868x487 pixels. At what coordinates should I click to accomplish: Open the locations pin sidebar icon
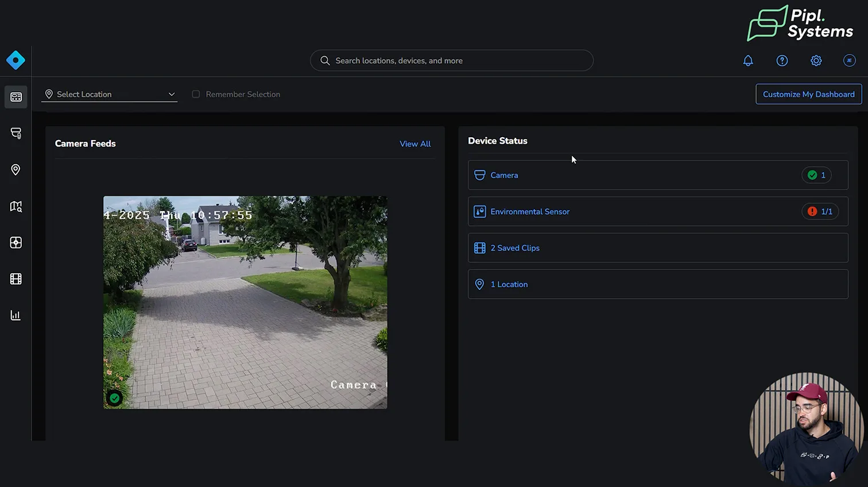click(16, 170)
